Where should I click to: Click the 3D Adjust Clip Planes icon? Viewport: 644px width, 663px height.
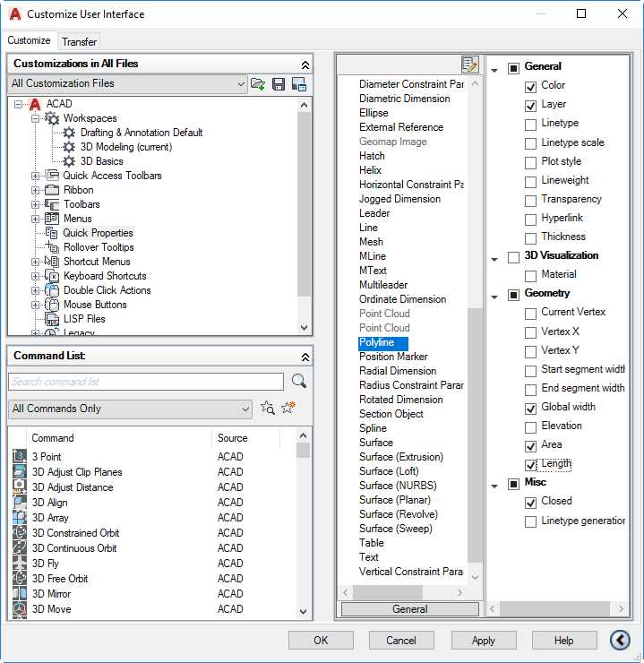coord(20,471)
